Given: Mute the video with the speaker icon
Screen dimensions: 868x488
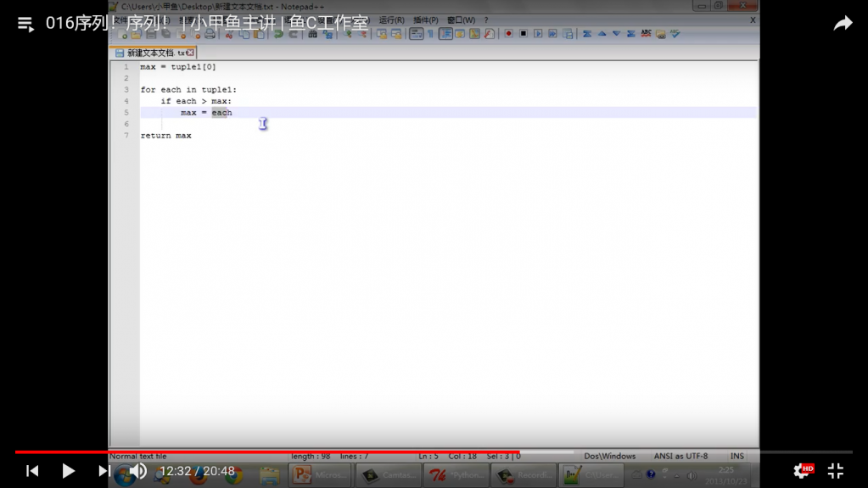Looking at the screenshot, I should [139, 471].
